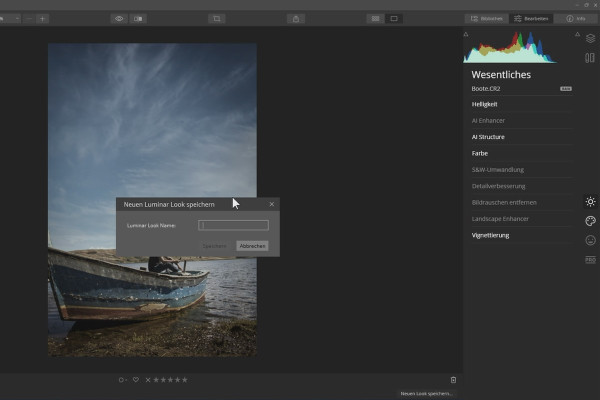Select the Essentials sun icon

pyautogui.click(x=590, y=202)
